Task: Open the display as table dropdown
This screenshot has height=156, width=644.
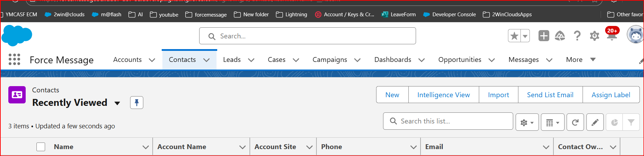Action: (x=552, y=122)
